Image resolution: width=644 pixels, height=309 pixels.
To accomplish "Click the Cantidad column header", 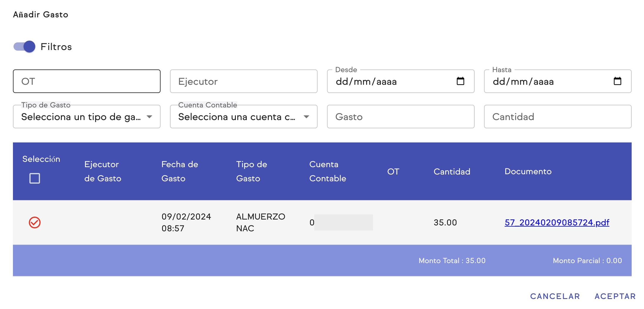I will tap(452, 172).
